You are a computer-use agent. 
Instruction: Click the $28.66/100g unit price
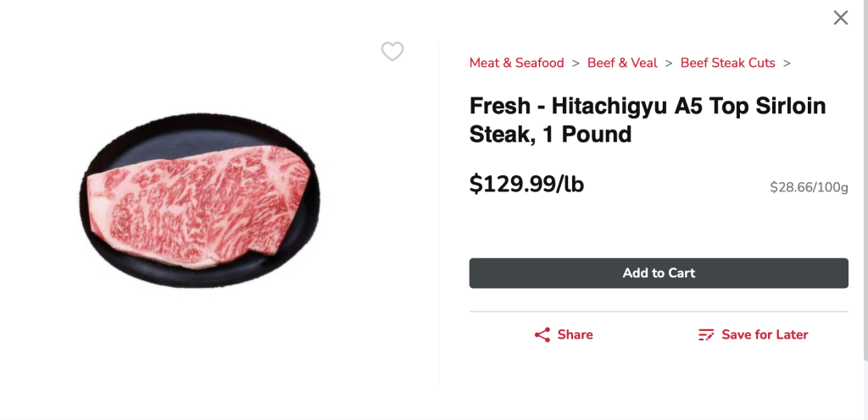(x=808, y=187)
